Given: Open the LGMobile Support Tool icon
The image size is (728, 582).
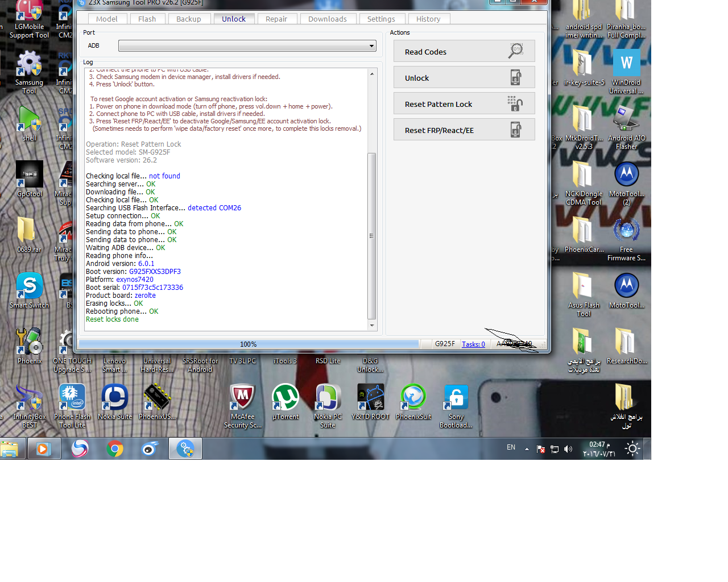Looking at the screenshot, I should (x=30, y=20).
